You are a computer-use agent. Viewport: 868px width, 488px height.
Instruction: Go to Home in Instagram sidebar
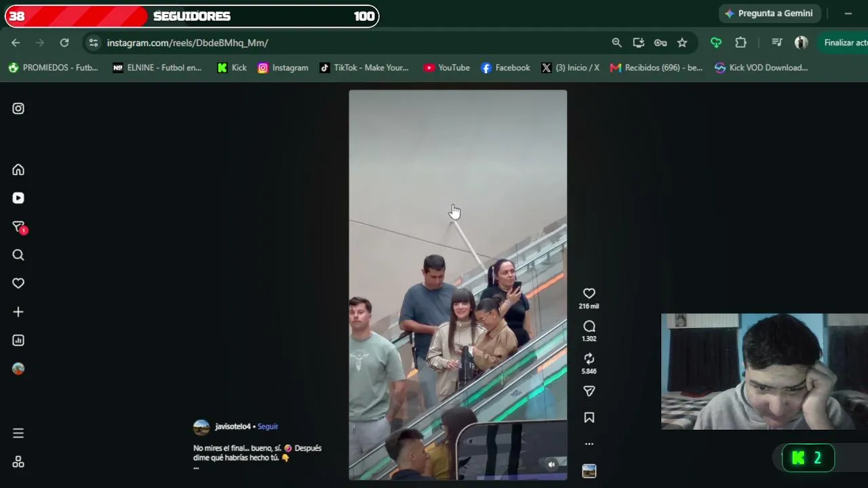18,169
